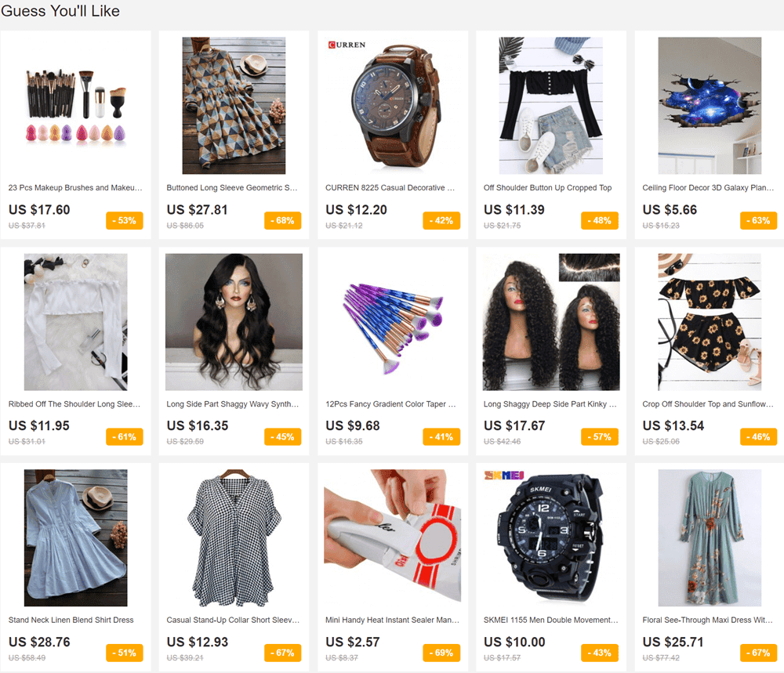The width and height of the screenshot is (784, 673).
Task: Click the Mini Handy Heat Sealer image
Action: point(393,537)
